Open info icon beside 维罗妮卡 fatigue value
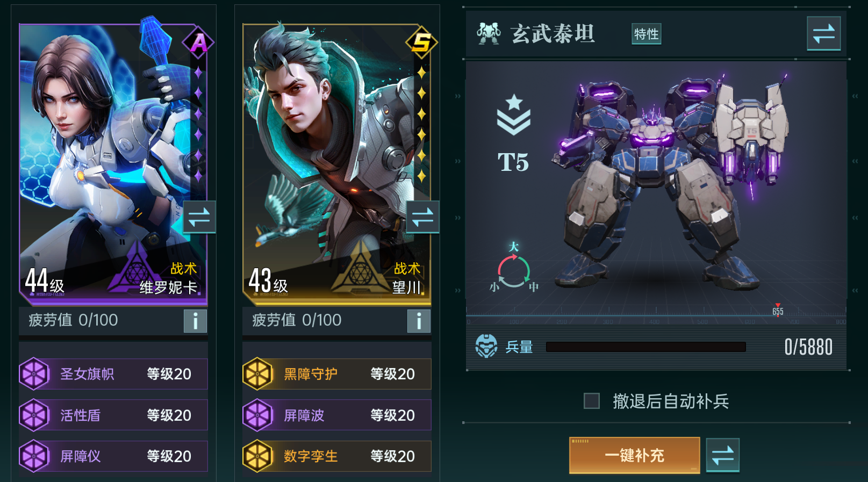Screen dimensions: 868x482 [x=195, y=321]
